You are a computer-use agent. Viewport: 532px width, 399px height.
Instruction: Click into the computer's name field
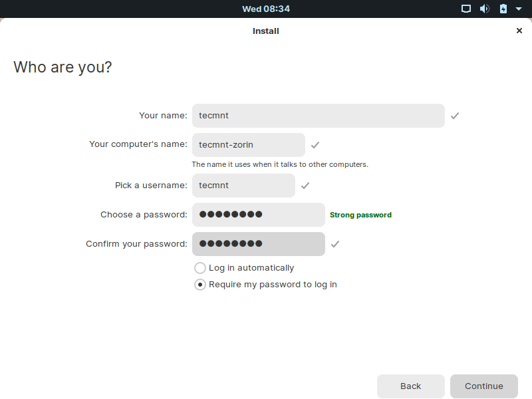click(x=248, y=145)
